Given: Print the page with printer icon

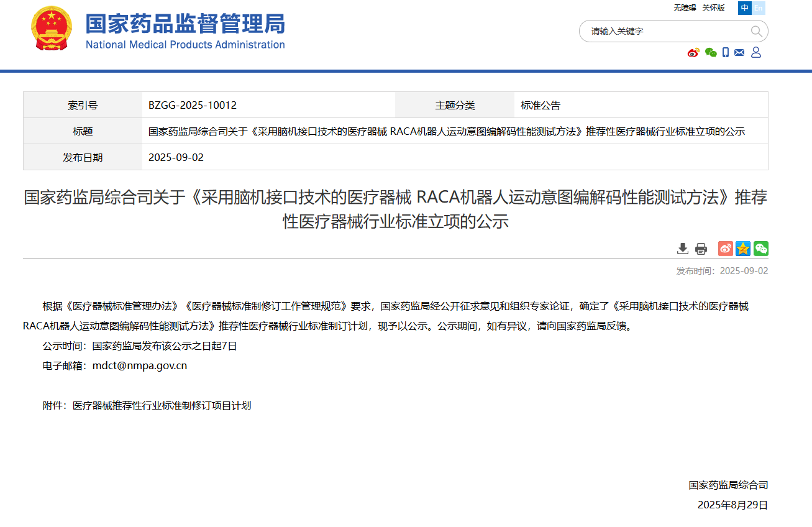Looking at the screenshot, I should [701, 249].
